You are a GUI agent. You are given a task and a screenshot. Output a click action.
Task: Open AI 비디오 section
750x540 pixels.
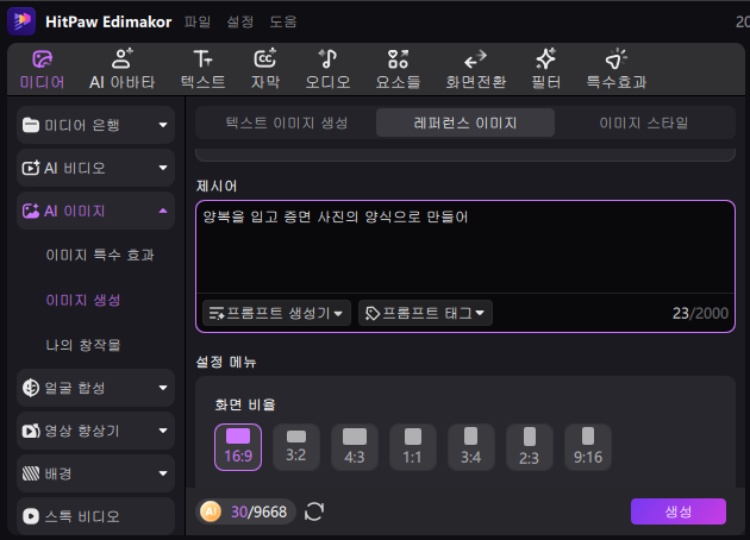point(96,168)
